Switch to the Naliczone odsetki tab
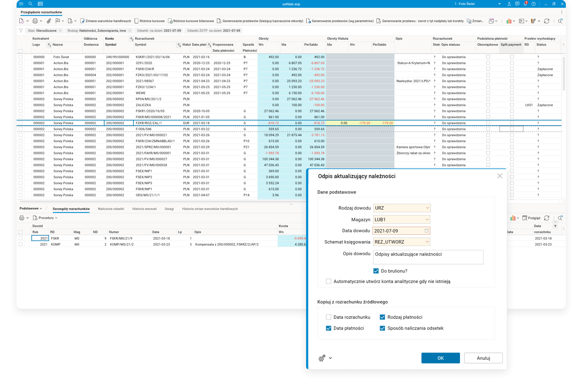 [111, 209]
